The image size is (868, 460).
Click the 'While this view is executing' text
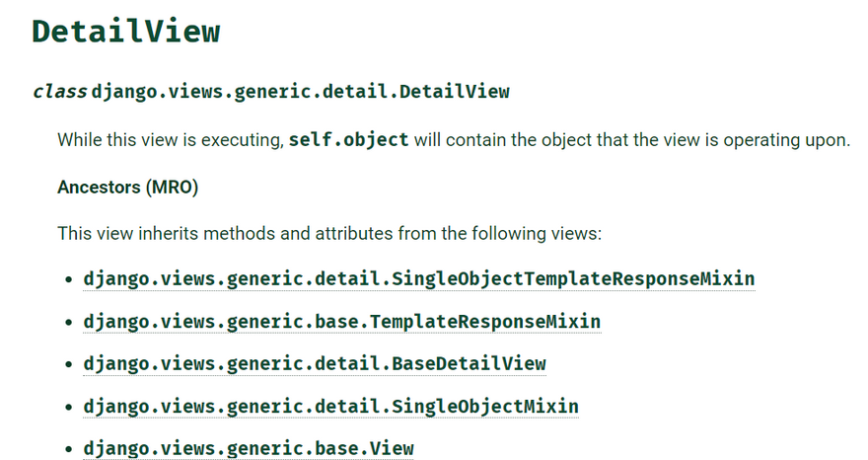pos(170,140)
